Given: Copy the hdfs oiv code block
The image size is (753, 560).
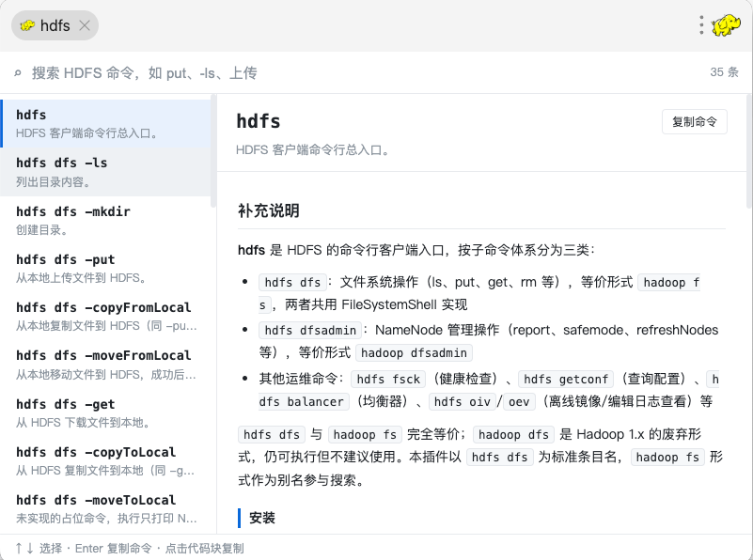Looking at the screenshot, I should (462, 401).
